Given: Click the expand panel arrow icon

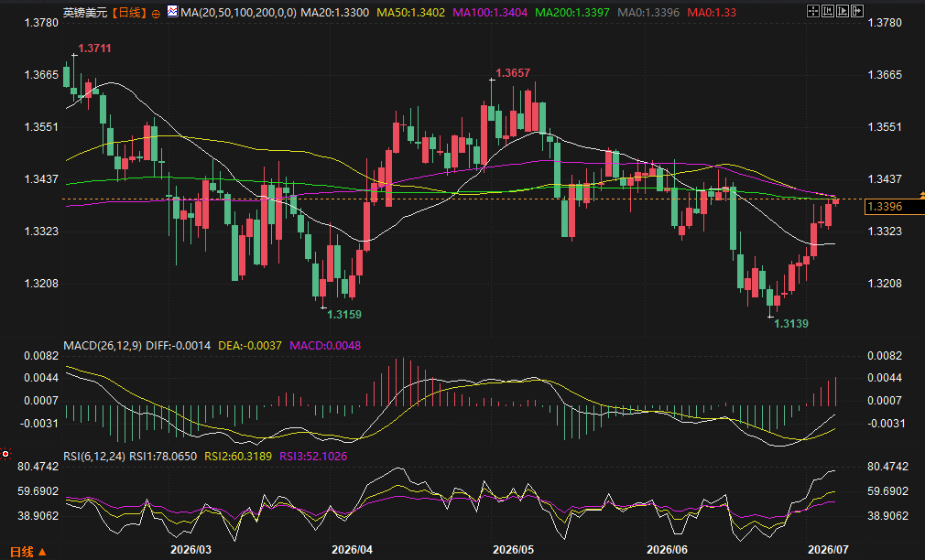Looking at the screenshot, I should (857, 11).
